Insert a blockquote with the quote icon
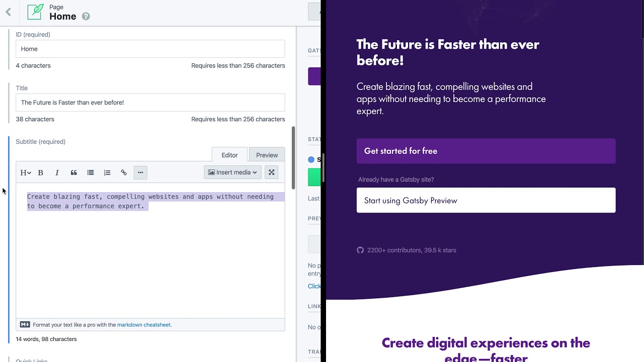 tap(74, 172)
